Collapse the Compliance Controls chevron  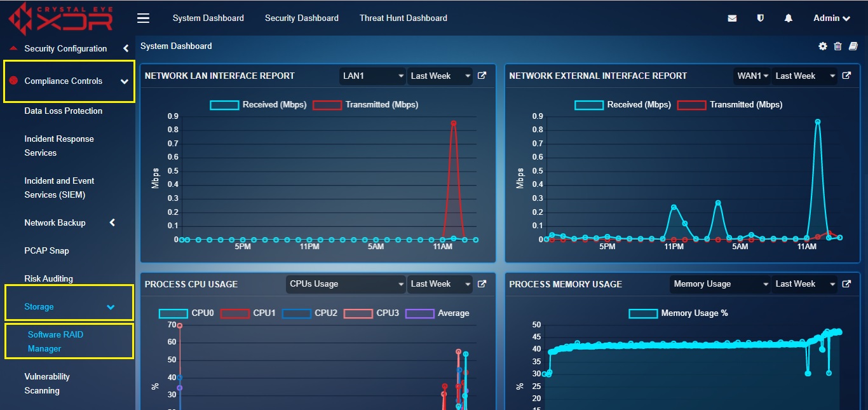[x=125, y=81]
